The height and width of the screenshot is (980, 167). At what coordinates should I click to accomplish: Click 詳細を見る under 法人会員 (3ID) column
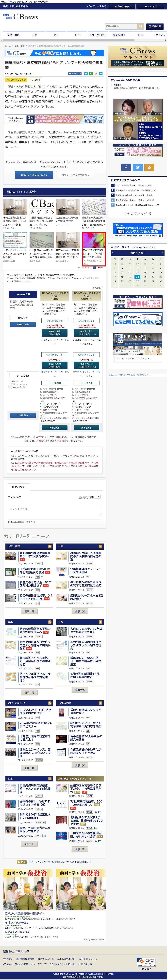[86, 428]
